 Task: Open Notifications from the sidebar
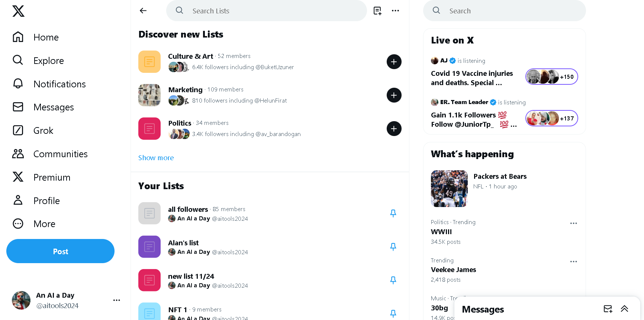(x=59, y=84)
